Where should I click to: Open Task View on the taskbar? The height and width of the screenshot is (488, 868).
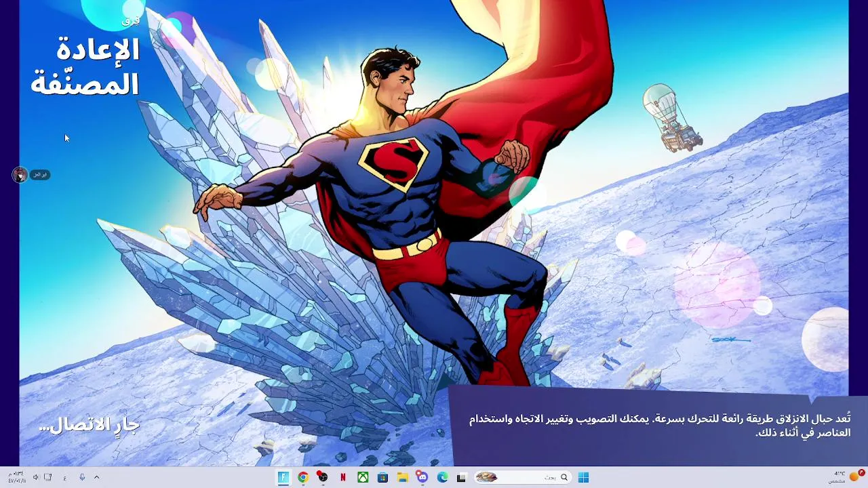[x=462, y=477]
